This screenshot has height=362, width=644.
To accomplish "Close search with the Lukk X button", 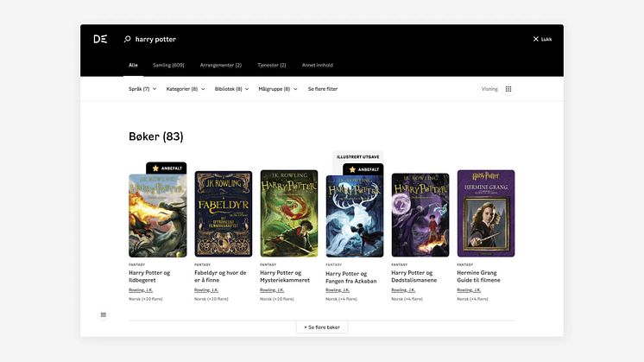I will point(542,39).
